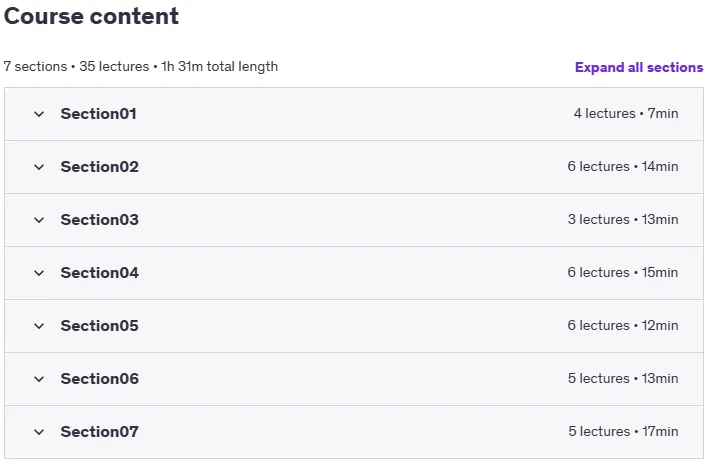Click the Section06 heading label
709x464 pixels.
coord(99,379)
